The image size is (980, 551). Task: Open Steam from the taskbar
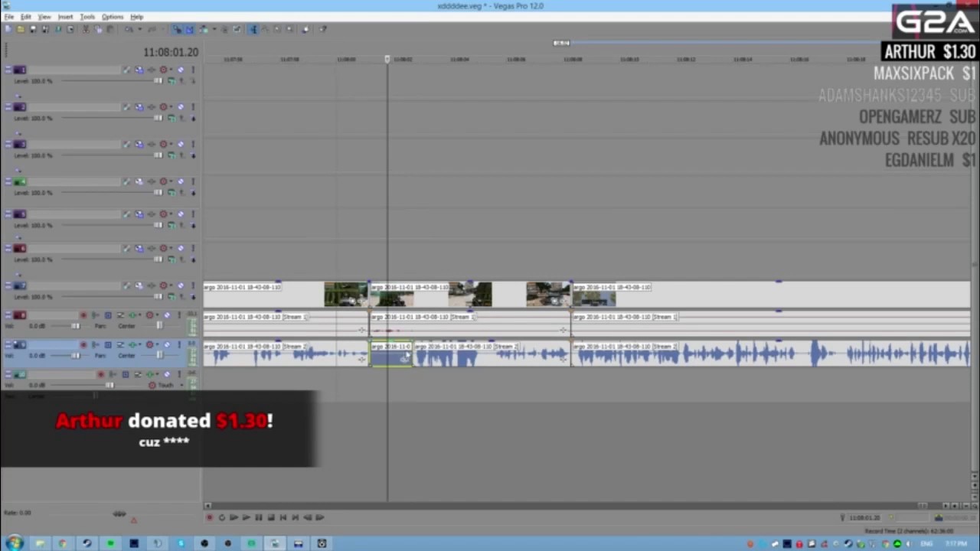pos(87,543)
